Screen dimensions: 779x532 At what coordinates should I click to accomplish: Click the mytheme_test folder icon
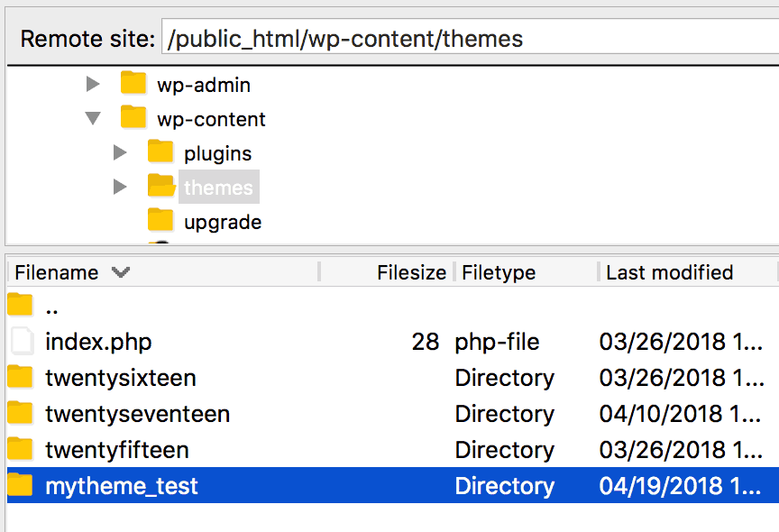(20, 485)
